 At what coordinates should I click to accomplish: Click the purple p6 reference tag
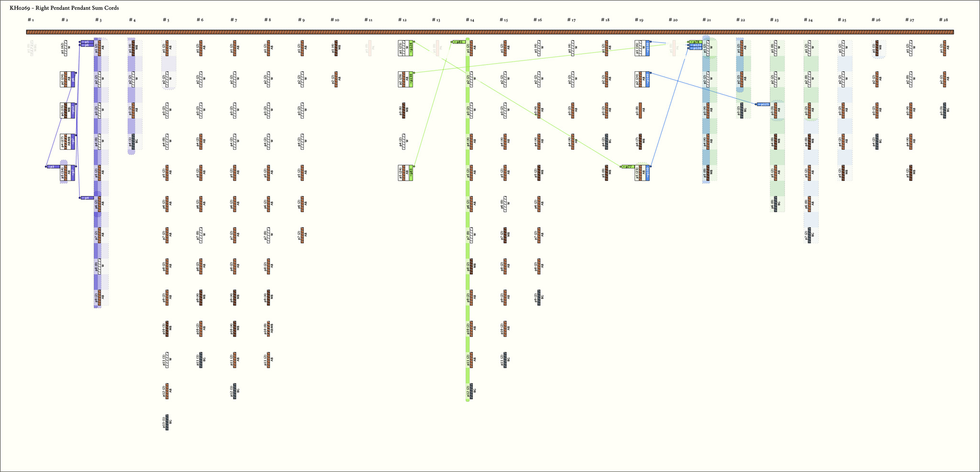tap(87, 45)
